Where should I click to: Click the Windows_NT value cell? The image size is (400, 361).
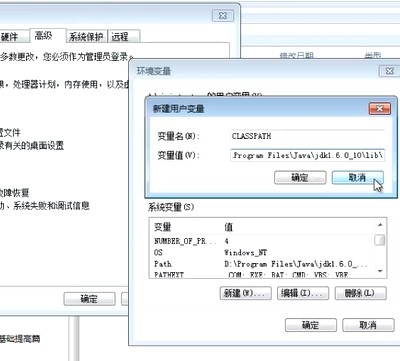246,252
